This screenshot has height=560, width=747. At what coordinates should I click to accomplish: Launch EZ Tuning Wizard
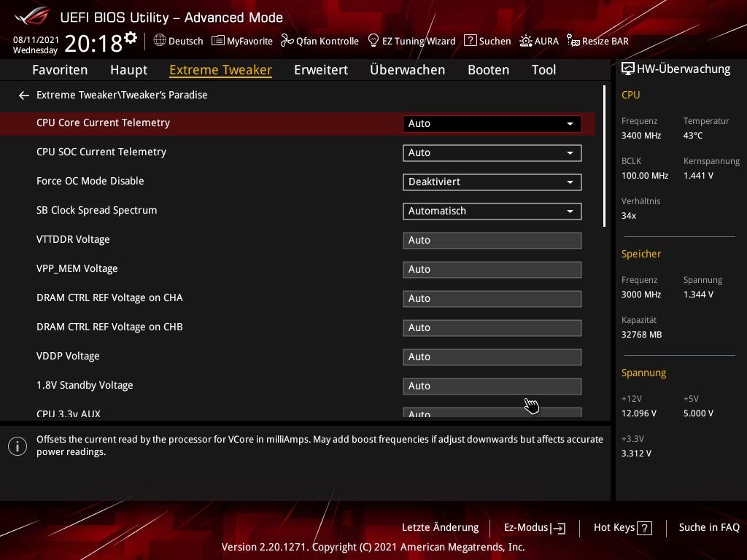coord(412,41)
